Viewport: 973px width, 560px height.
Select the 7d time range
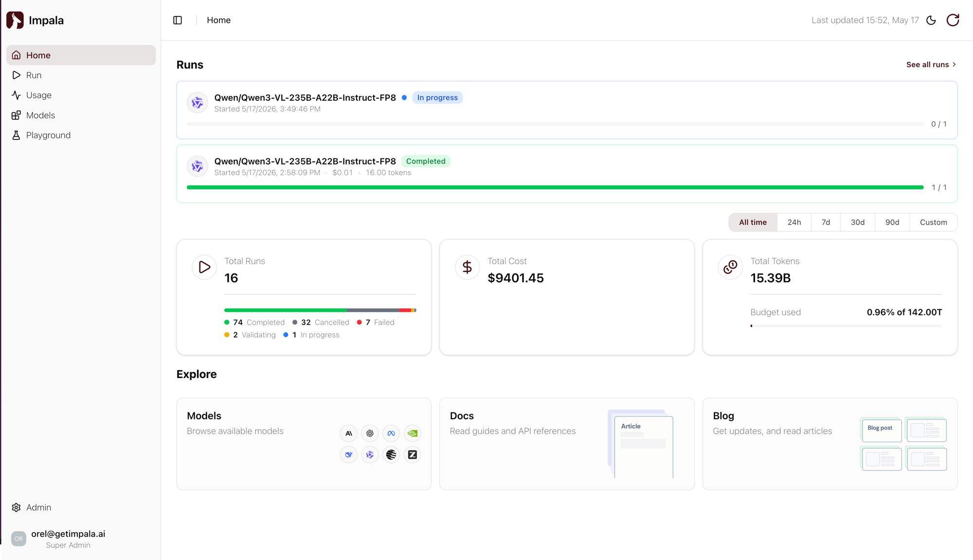pos(826,222)
